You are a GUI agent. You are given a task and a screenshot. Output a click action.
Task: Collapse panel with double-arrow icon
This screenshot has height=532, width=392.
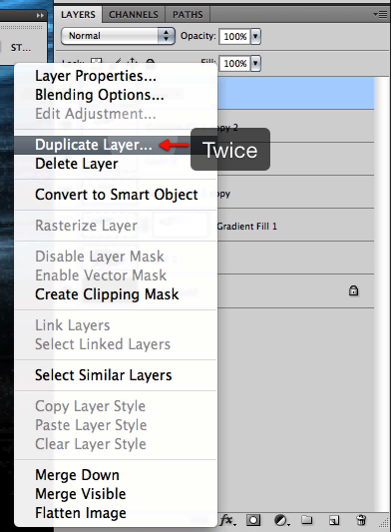pos(40,15)
